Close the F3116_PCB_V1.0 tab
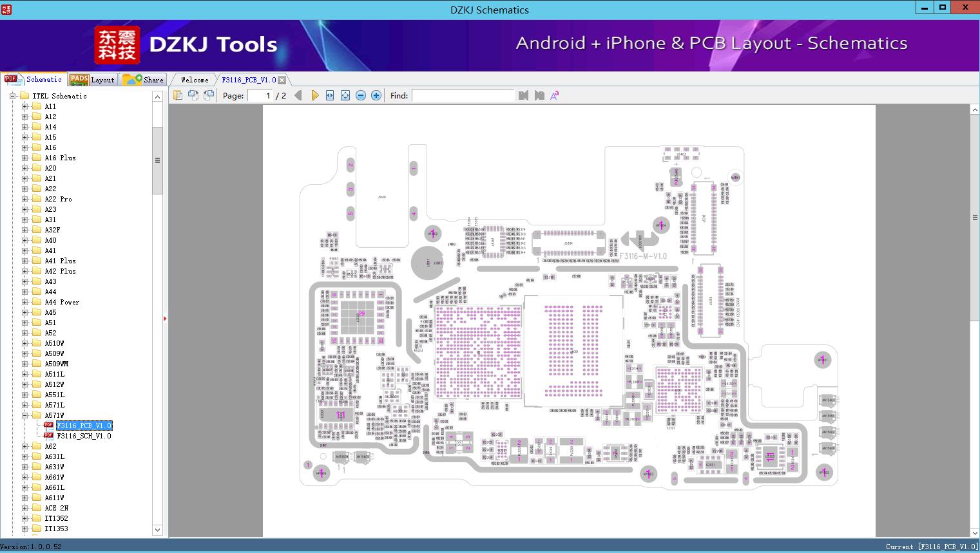Viewport: 980px width, 553px height. [282, 80]
